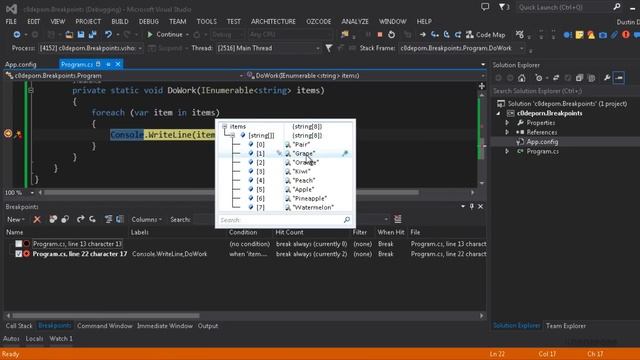Click the Step Over icon

click(x=447, y=35)
